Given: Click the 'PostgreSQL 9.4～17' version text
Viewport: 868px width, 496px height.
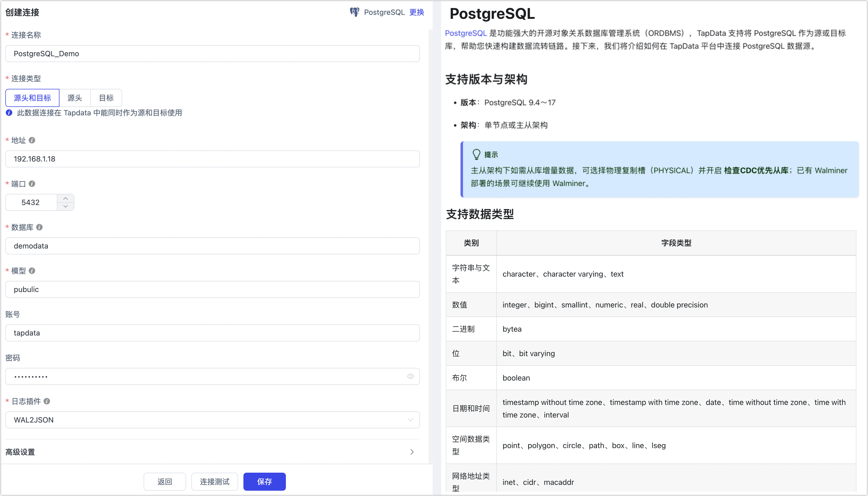Looking at the screenshot, I should [520, 103].
